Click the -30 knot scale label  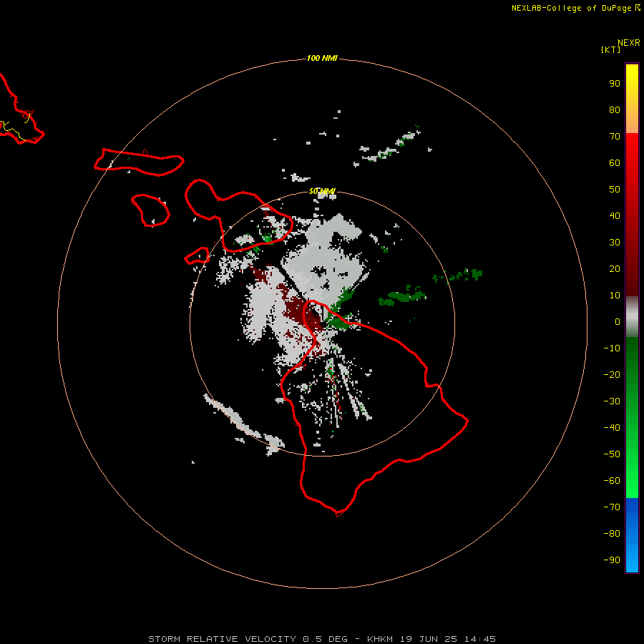(x=612, y=401)
